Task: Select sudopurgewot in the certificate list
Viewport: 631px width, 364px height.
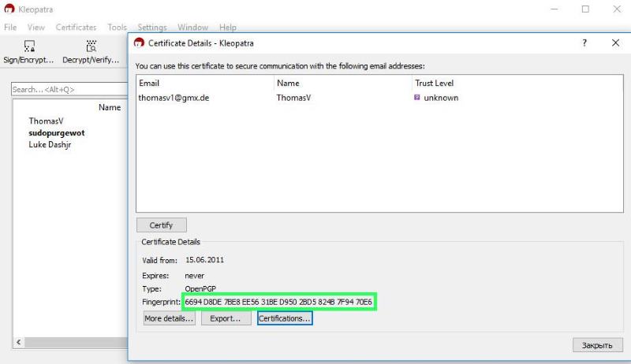Action: pos(57,133)
